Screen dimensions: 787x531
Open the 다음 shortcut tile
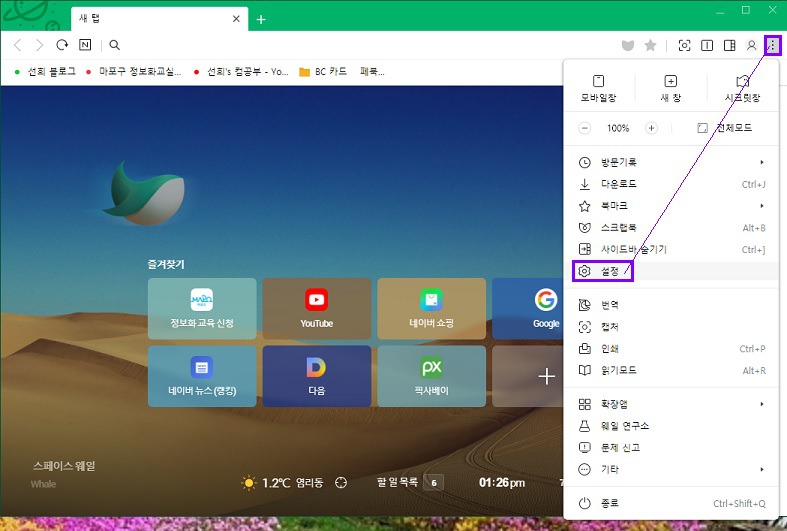tap(317, 376)
